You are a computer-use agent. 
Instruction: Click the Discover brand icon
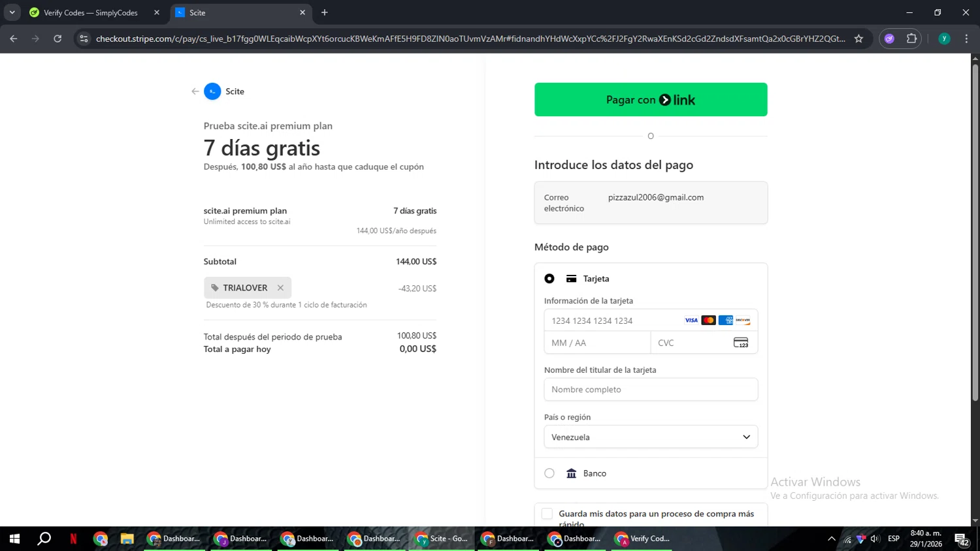tap(743, 321)
